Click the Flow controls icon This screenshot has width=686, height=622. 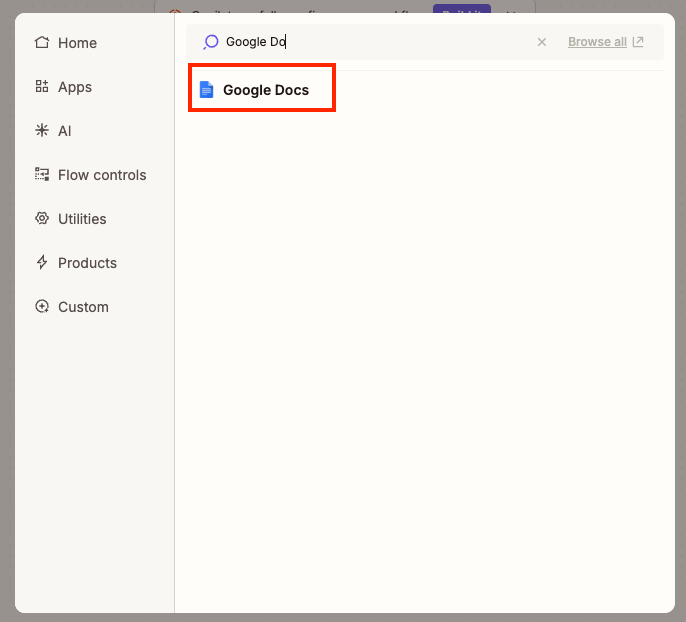(42, 174)
